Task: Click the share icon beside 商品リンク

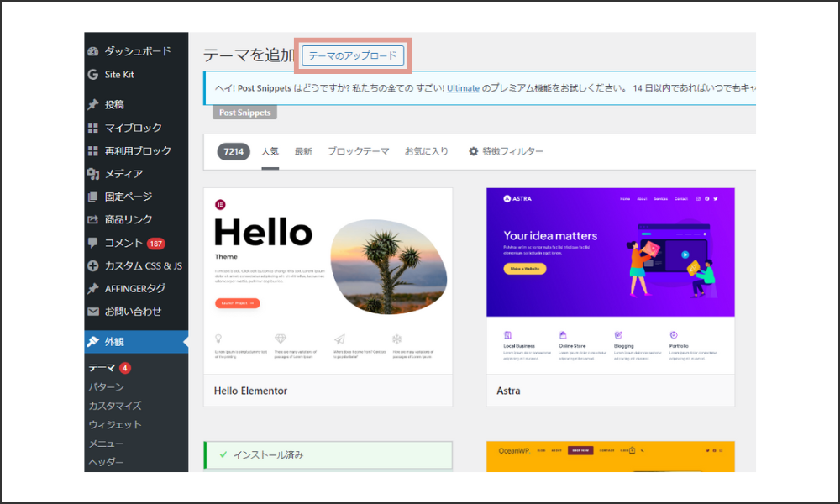Action: (93, 219)
